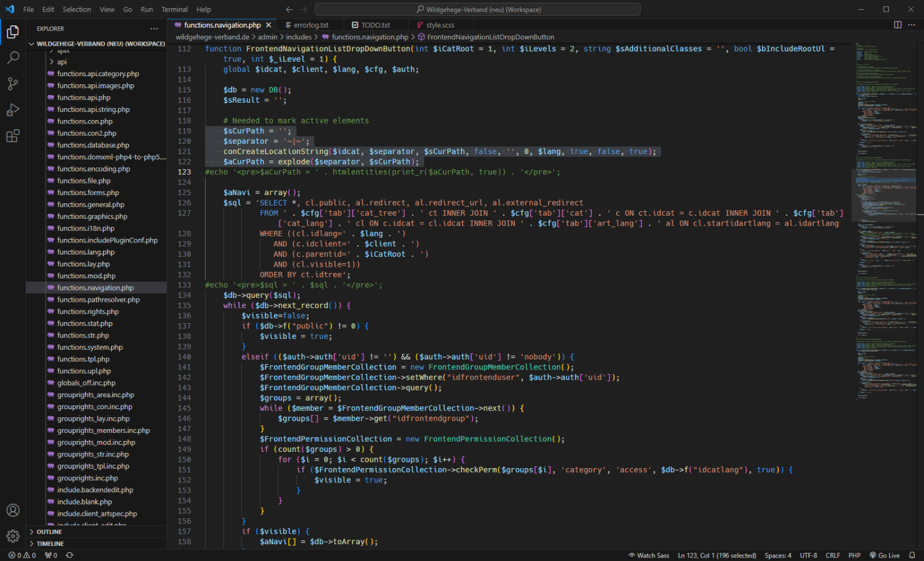
Task: Open functions.general.php in explorer
Action: click(91, 204)
